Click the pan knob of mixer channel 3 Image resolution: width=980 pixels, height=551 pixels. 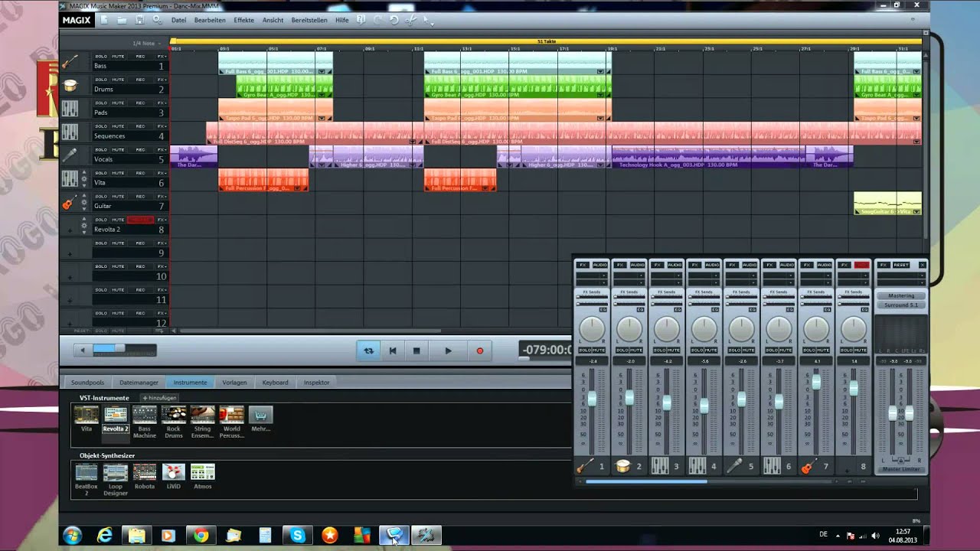667,329
